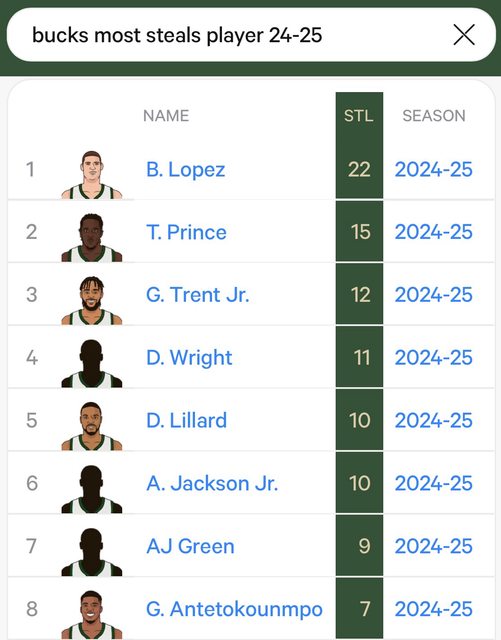Open G. Antetokounmpo player portrait
Screen dimensions: 501x640
pyautogui.click(x=92, y=615)
